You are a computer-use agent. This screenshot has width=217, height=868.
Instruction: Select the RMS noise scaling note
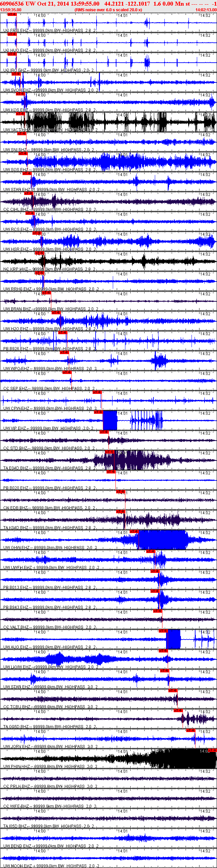(108, 10)
